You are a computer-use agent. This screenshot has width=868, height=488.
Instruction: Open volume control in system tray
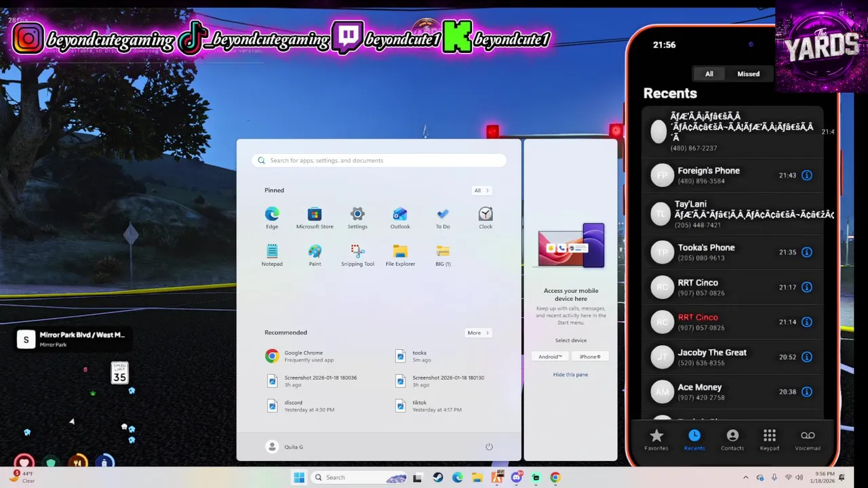[800, 477]
